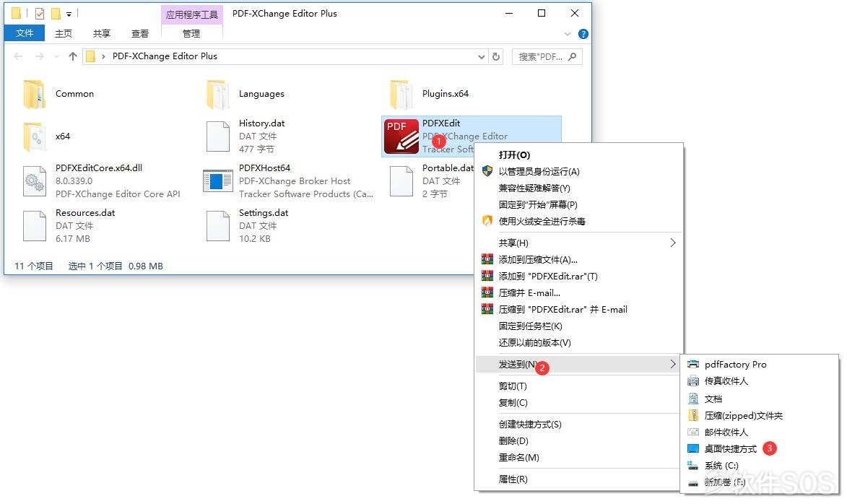The width and height of the screenshot is (847, 504).
Task: Click the quick access properties checkmark icon
Action: pos(40,14)
